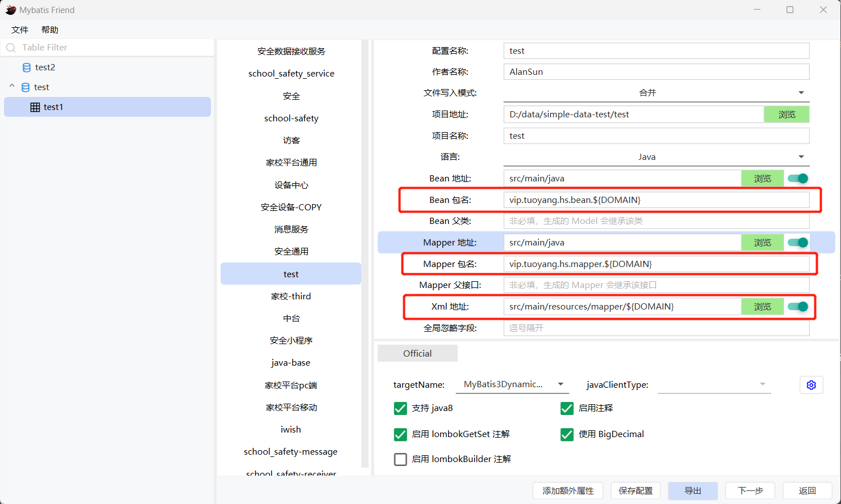
Task: Click the Bean 包名 input field
Action: pyautogui.click(x=656, y=200)
